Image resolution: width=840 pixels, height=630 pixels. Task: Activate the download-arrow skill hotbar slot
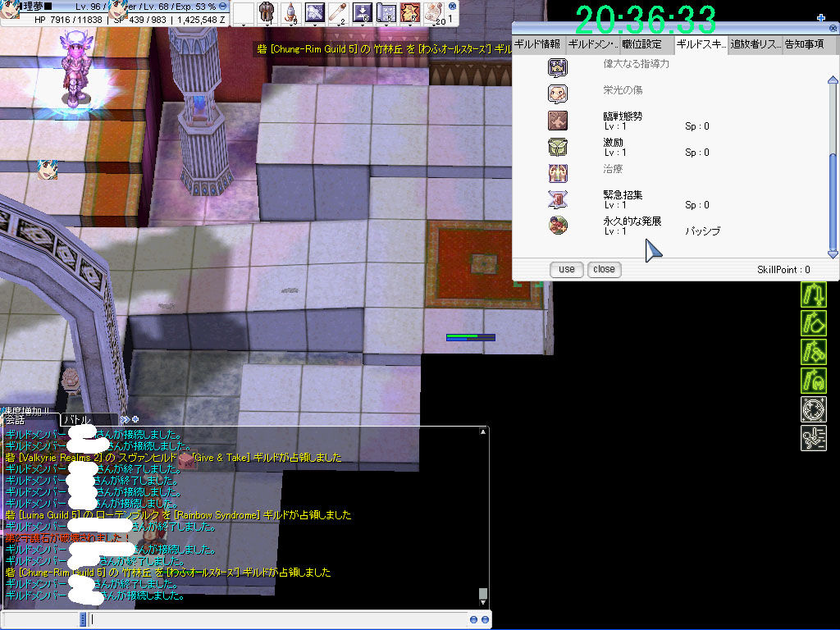coord(362,13)
